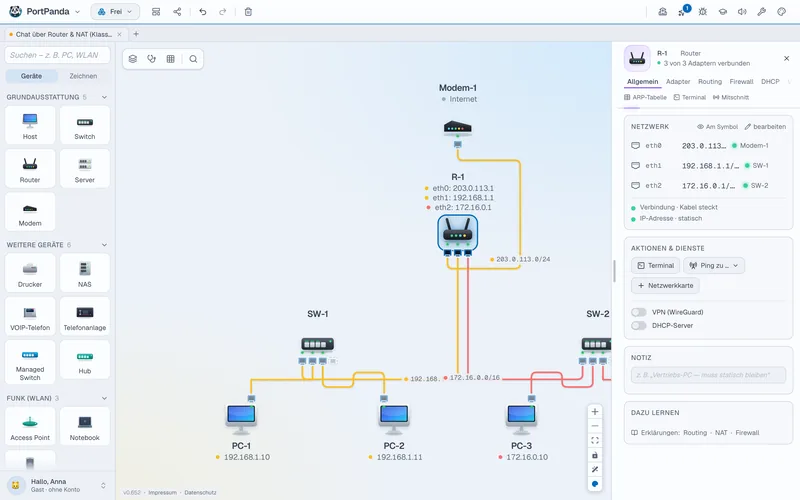Switch sidebar to Zeichnen mode

(x=83, y=76)
